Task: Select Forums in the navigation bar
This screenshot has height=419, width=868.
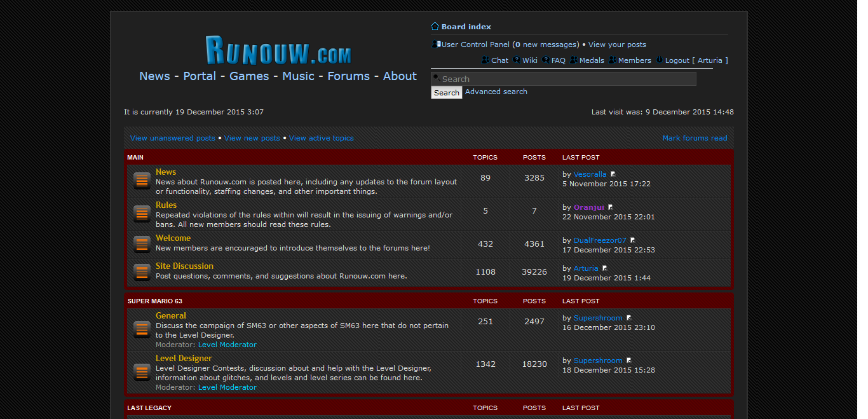Action: pyautogui.click(x=348, y=76)
